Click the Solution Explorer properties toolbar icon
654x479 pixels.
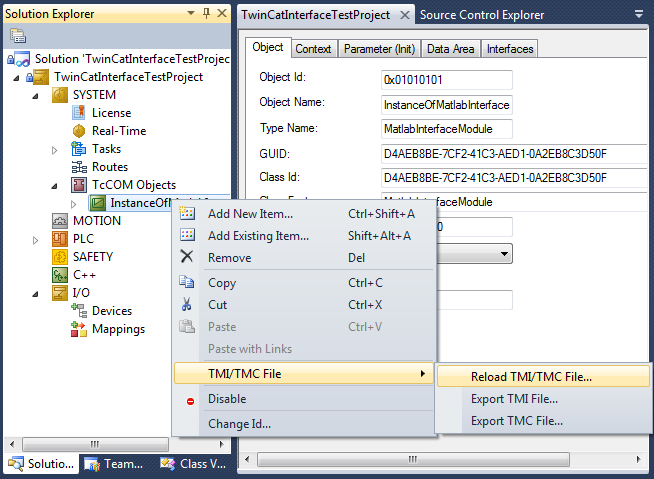click(x=18, y=36)
